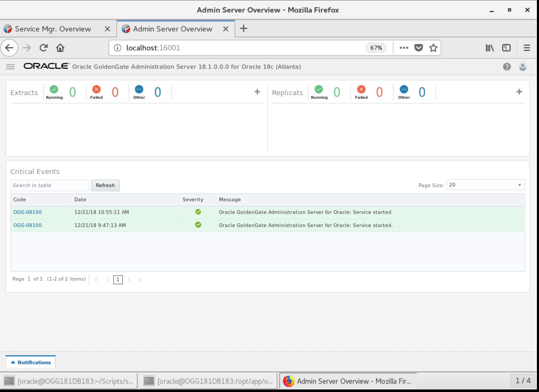Screen dimensions: 539x392
Task: Add a new Replicat with plus icon
Action: pos(519,92)
